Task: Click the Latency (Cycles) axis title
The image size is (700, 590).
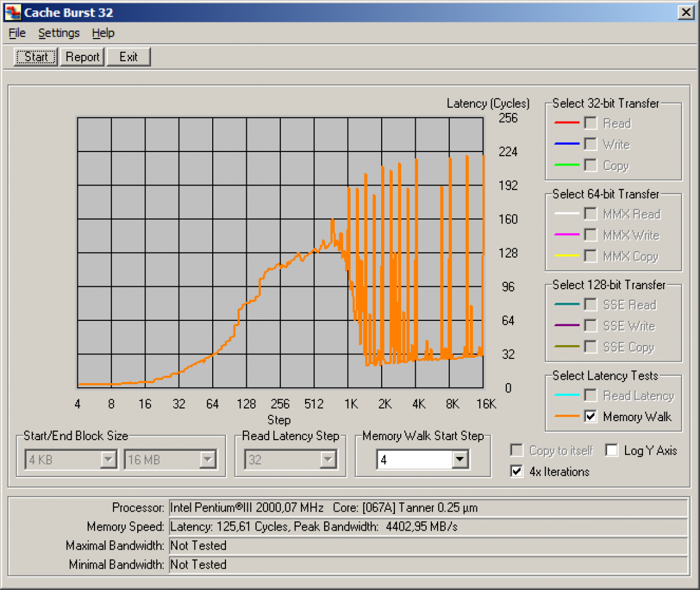Action: point(488,103)
